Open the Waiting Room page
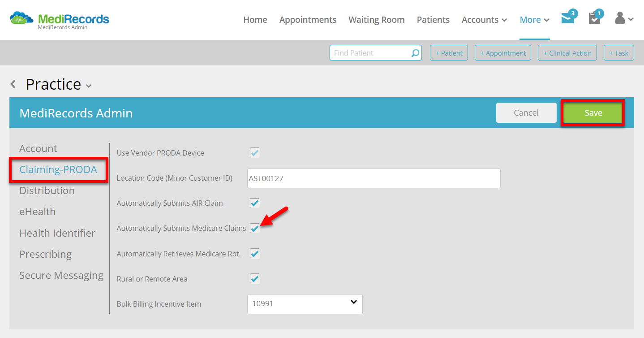The width and height of the screenshot is (644, 338). pos(377,20)
